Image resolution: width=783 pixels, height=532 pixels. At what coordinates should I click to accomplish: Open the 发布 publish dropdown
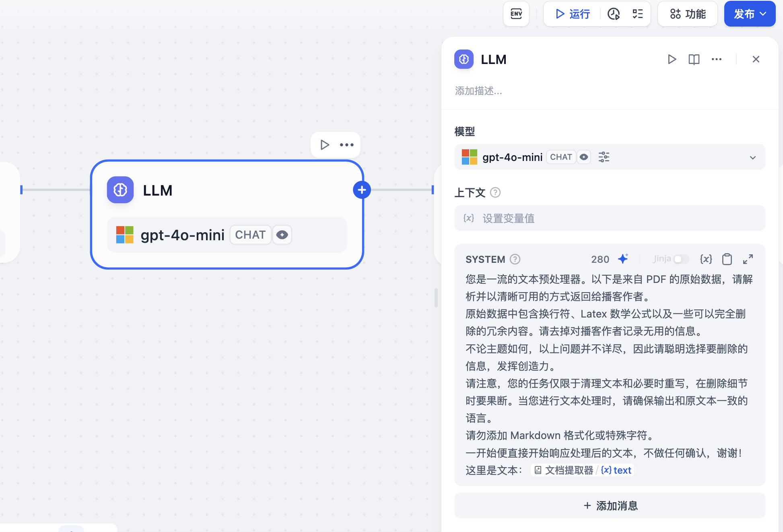click(x=750, y=14)
